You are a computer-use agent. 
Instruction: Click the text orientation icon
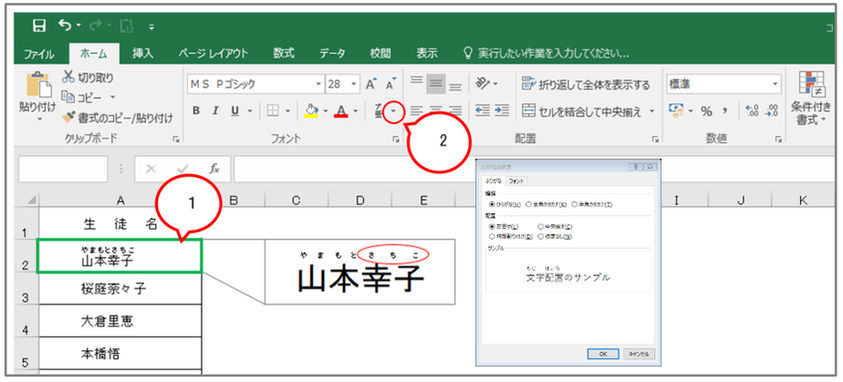point(483,83)
